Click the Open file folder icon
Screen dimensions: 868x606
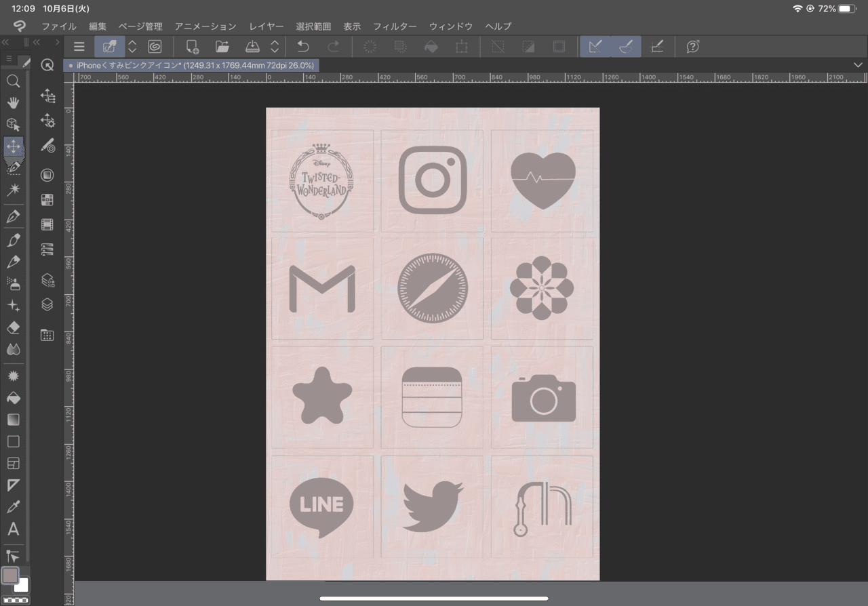pos(222,47)
